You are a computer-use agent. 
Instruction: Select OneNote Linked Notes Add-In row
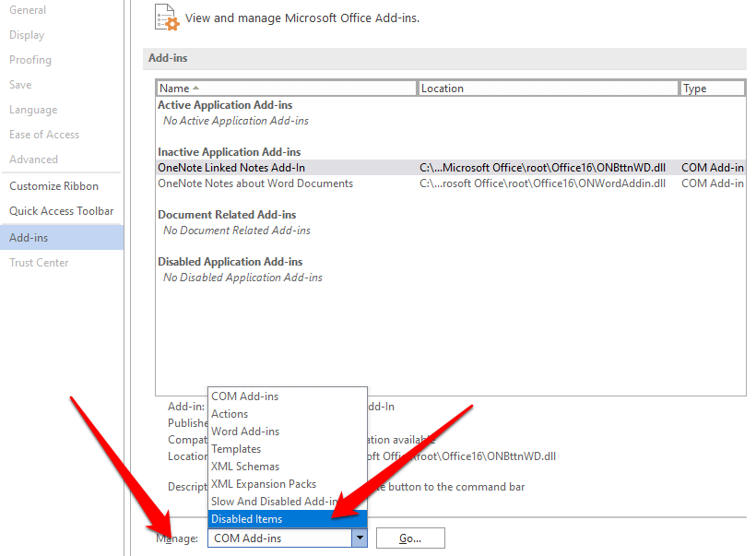click(231, 168)
